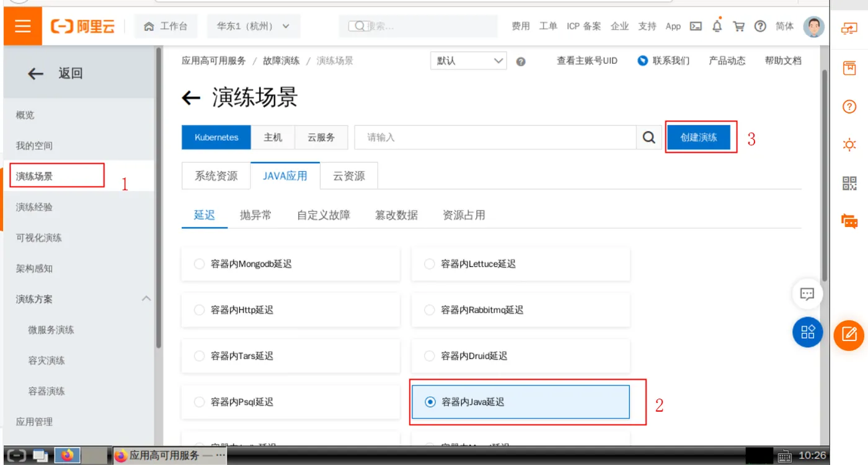Click the Firefox icon in taskbar

pos(68,455)
